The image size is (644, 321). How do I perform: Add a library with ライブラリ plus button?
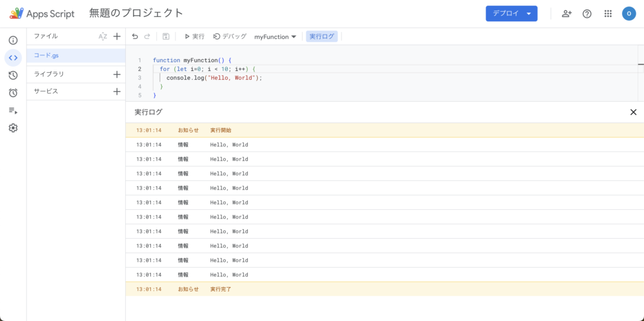[x=116, y=74]
